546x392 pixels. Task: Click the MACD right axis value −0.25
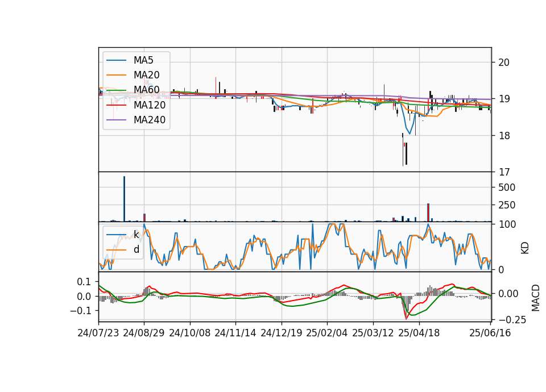pyautogui.click(x=512, y=320)
